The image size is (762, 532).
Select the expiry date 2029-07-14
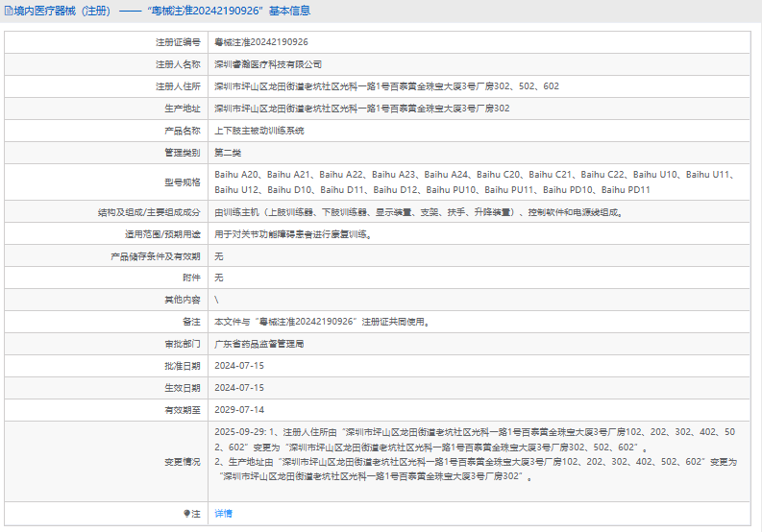[239, 410]
